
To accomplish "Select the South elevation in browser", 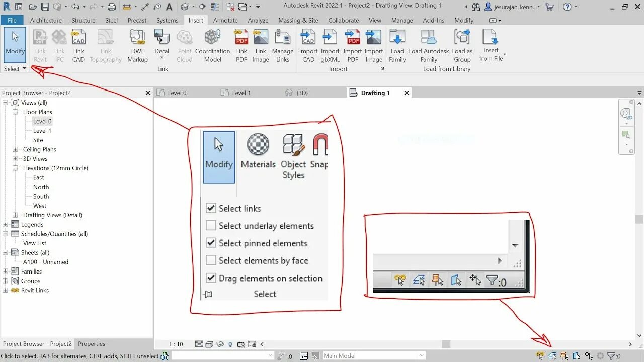I will coord(41,197).
